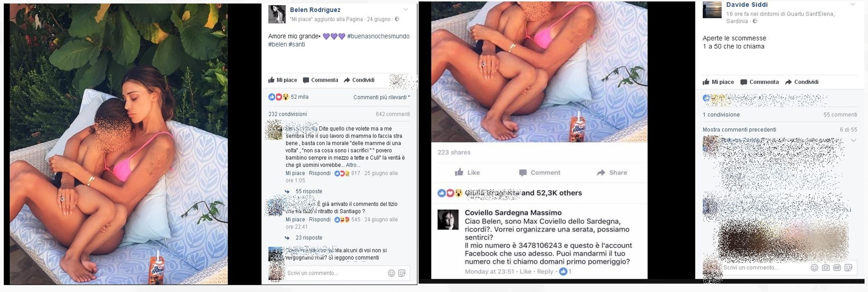Viewport: 868px width, 292px height.
Task: Open post options chevron beside Belen Rodriguez's name
Action: pyautogui.click(x=406, y=10)
